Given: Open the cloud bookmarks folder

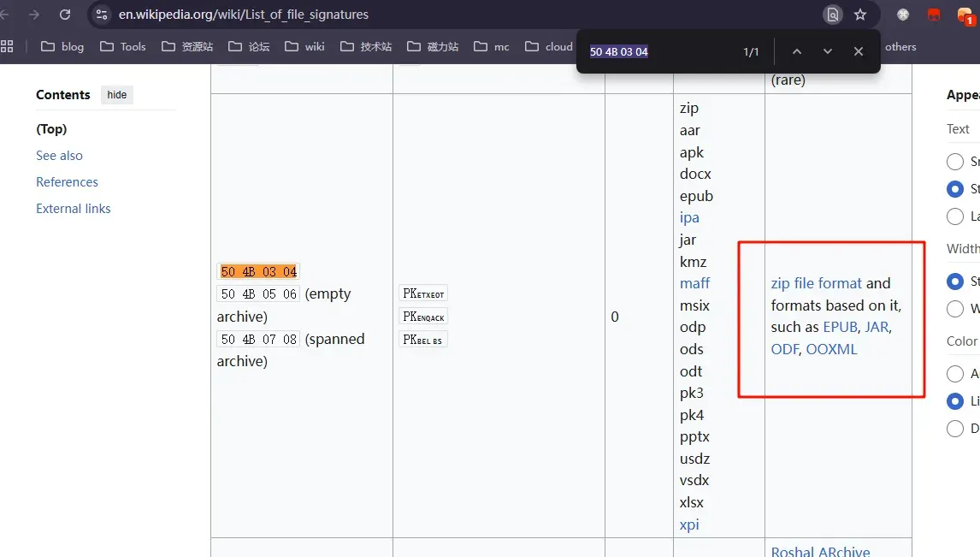Looking at the screenshot, I should point(549,47).
